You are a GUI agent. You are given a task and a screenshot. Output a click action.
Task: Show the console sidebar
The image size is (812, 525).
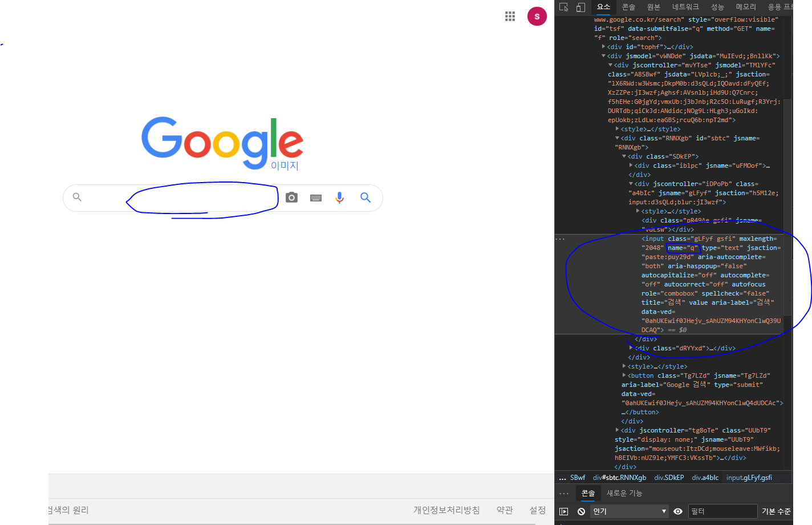coord(564,511)
